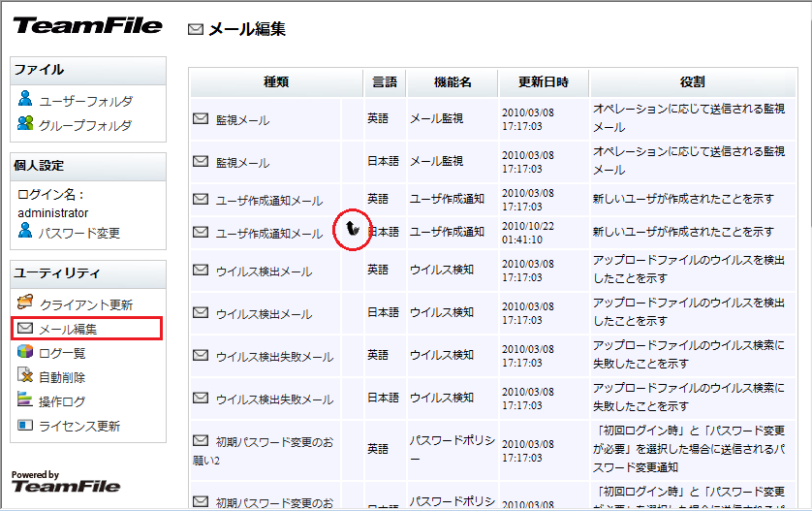Image resolution: width=812 pixels, height=511 pixels.
Task: Open Japanese ウイルス検出失敗メール template
Action: 274,399
